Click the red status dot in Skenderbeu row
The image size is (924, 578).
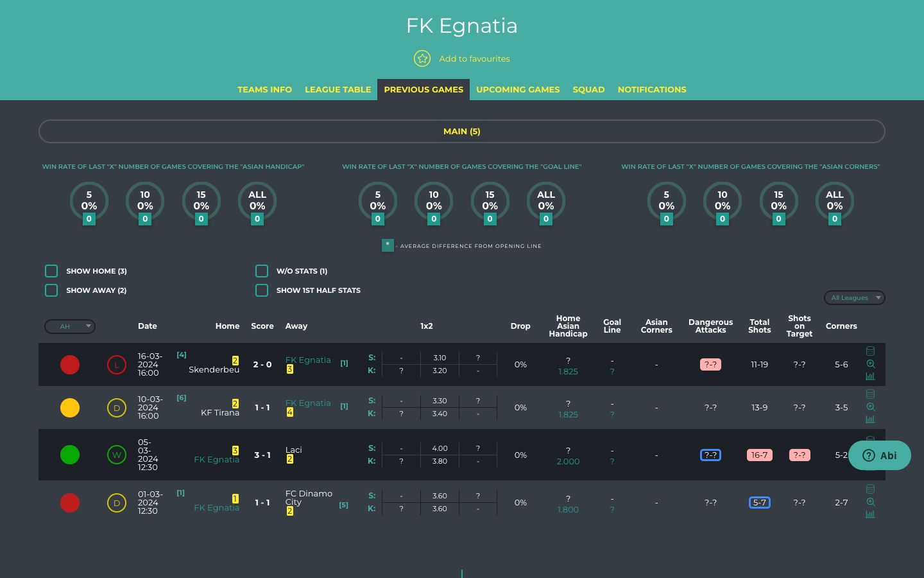(x=70, y=365)
